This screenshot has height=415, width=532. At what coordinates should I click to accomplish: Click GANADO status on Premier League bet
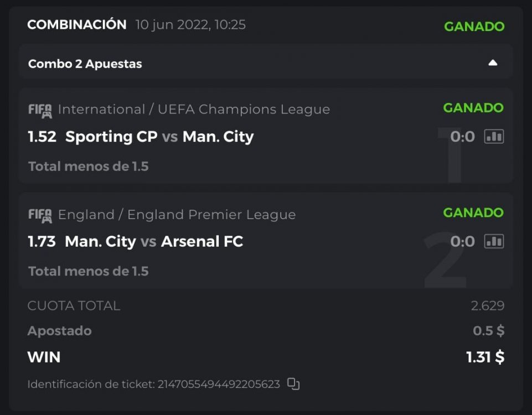pos(473,212)
